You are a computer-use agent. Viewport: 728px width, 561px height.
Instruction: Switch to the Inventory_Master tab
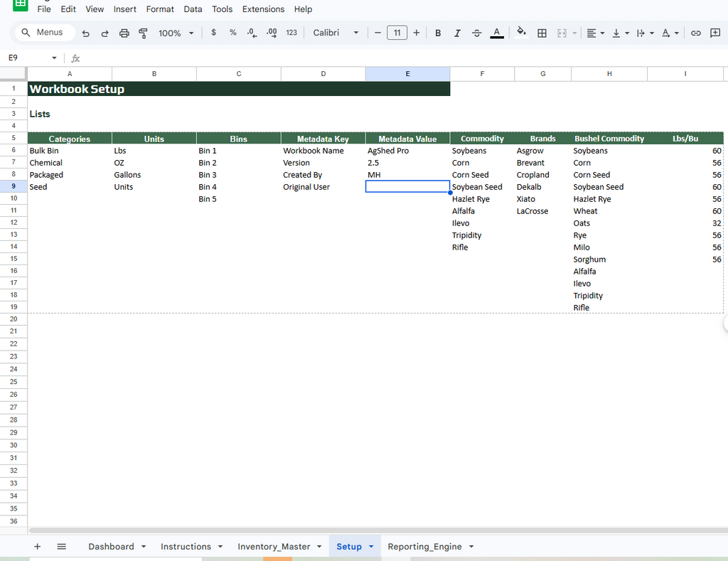tap(274, 546)
